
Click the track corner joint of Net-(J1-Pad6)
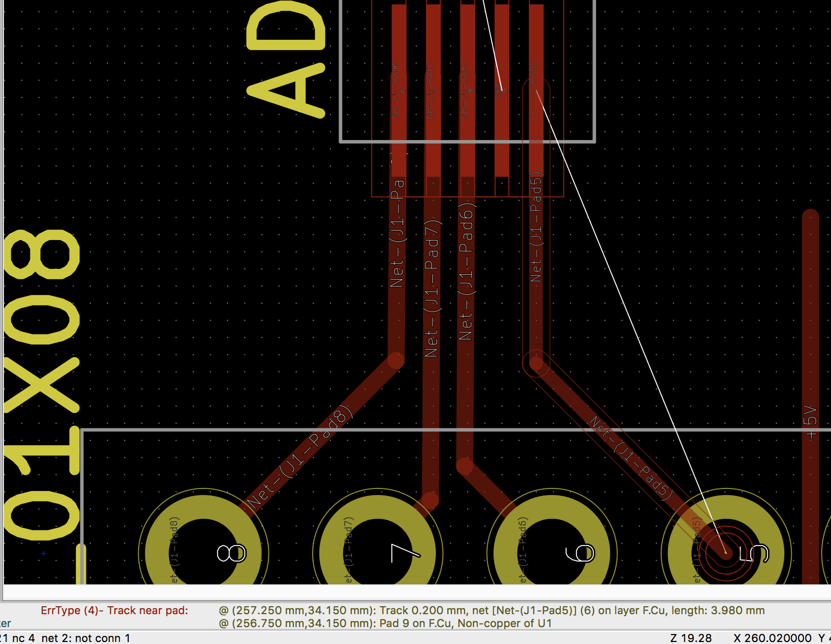[x=465, y=466]
